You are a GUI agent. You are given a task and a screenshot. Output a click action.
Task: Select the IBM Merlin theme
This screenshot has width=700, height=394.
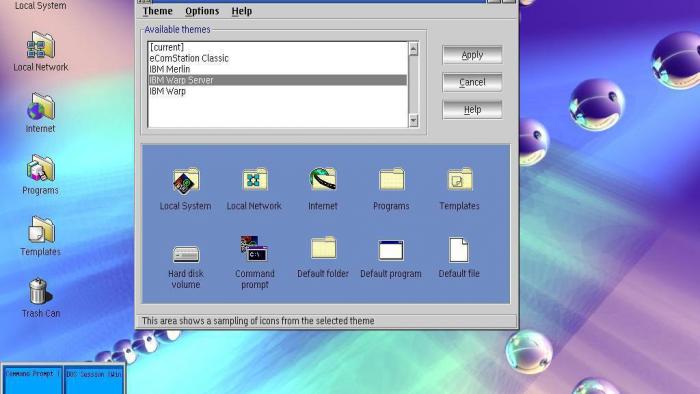[278, 69]
